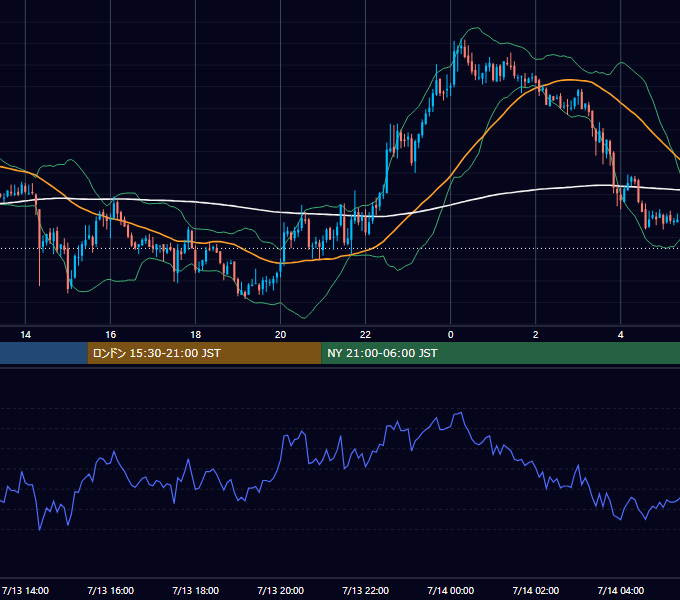The height and width of the screenshot is (600, 680).
Task: Click the blue session bar before London
Action: pos(44,353)
